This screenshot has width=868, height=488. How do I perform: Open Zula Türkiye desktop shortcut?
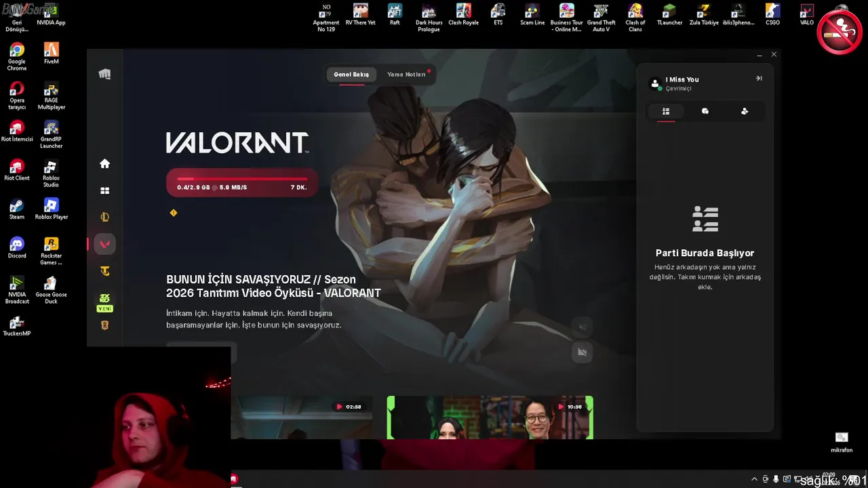[704, 15]
